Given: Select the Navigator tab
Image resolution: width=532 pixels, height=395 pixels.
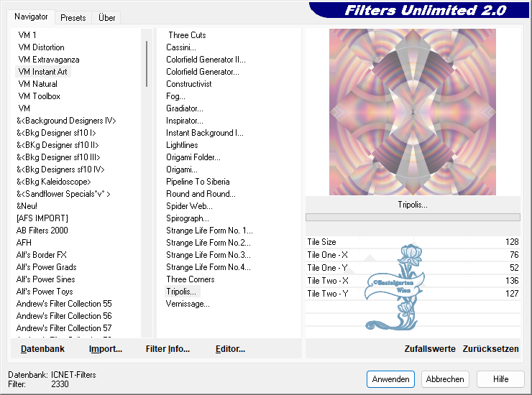Looking at the screenshot, I should 32,17.
